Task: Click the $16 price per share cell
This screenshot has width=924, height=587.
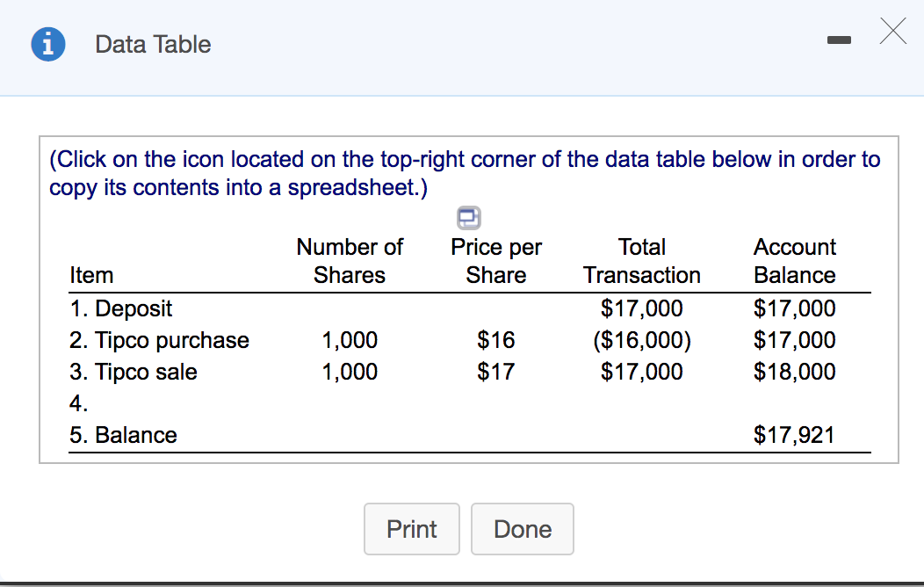Action: pos(496,340)
